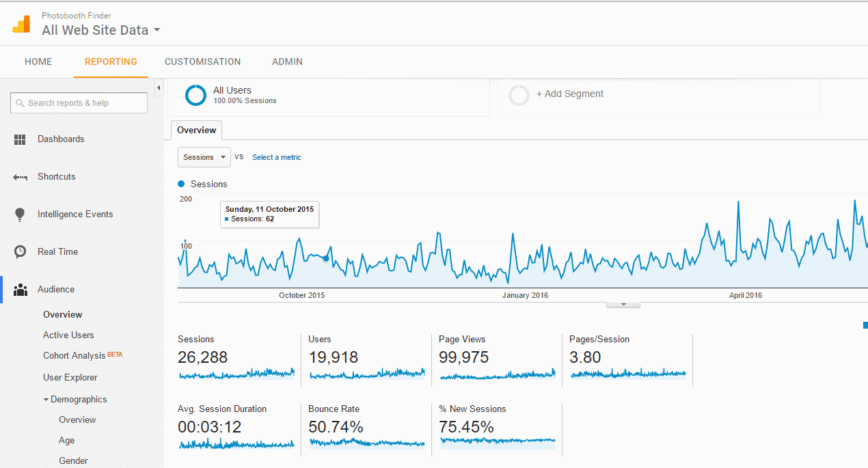Open Demographics Overview report
This screenshot has width=868, height=468.
[77, 419]
